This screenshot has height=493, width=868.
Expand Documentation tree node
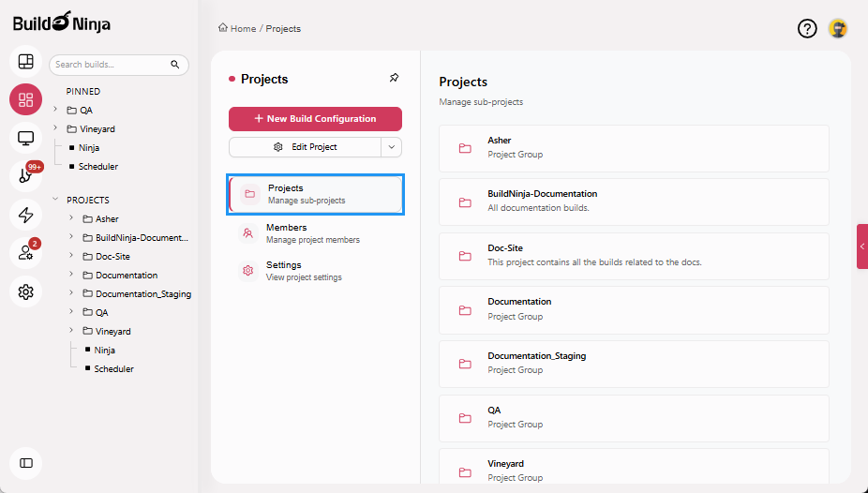(71, 275)
